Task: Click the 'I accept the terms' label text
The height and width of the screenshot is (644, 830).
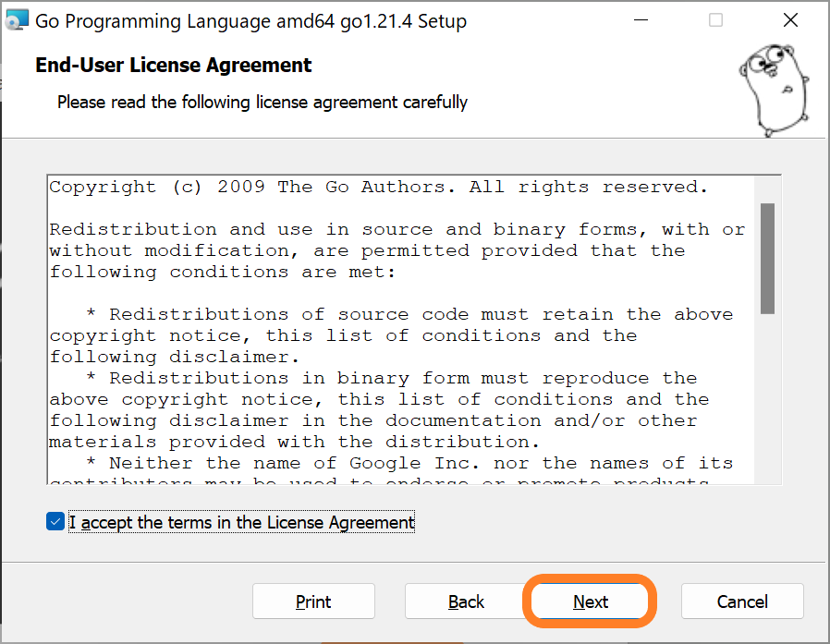Action: point(242,522)
